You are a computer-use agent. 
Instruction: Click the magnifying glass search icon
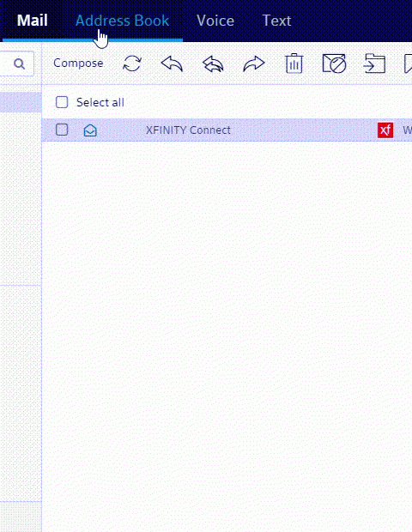click(x=20, y=63)
